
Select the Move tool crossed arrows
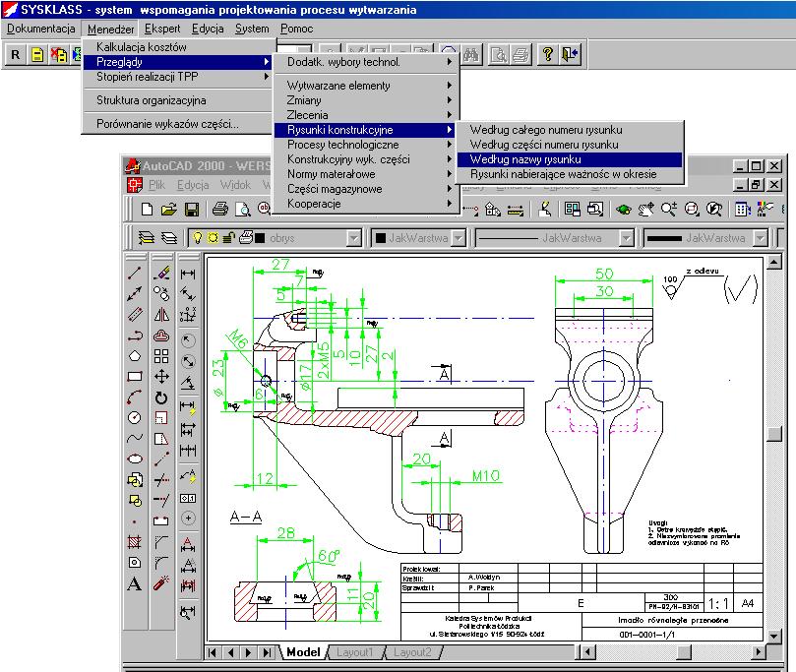(161, 377)
